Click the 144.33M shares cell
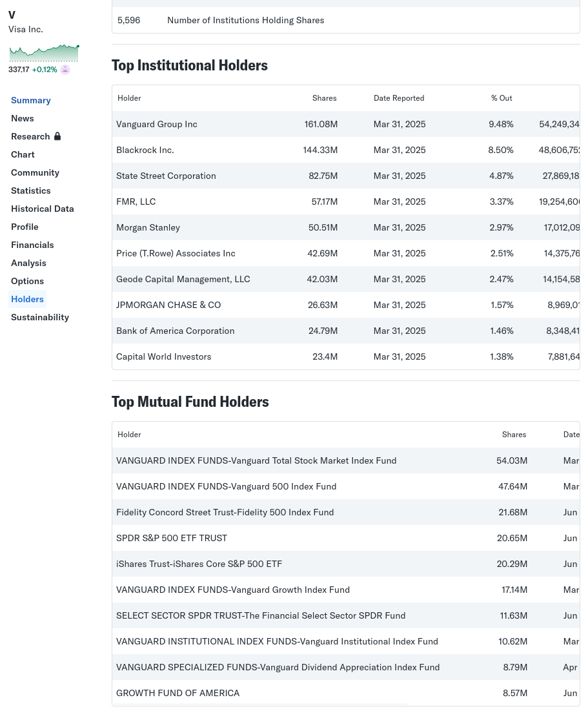This screenshot has width=588, height=711. point(320,150)
